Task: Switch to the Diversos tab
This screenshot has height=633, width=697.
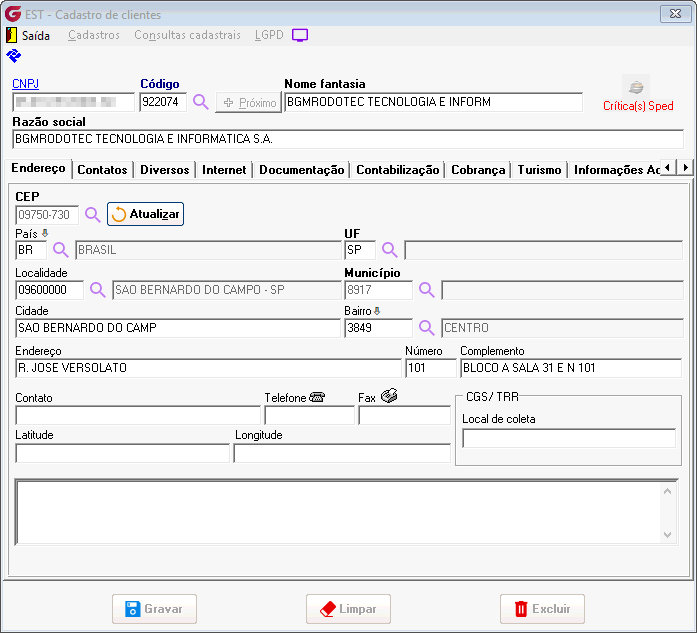Action: pyautogui.click(x=164, y=170)
